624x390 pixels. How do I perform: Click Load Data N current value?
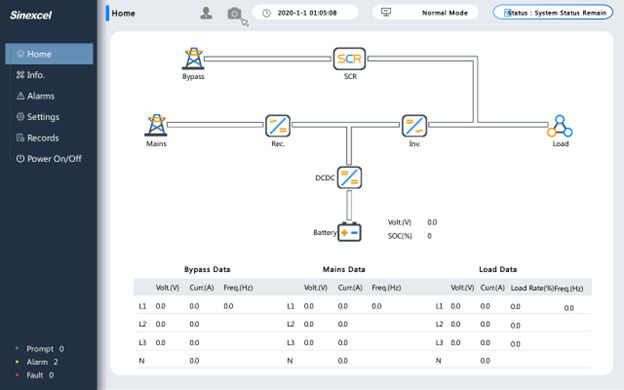point(485,361)
